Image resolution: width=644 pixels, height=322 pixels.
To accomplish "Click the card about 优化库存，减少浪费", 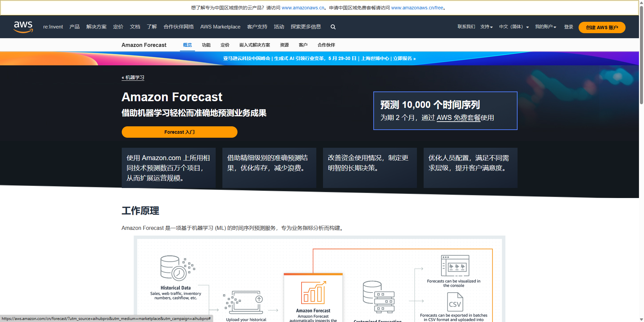I will [x=269, y=168].
